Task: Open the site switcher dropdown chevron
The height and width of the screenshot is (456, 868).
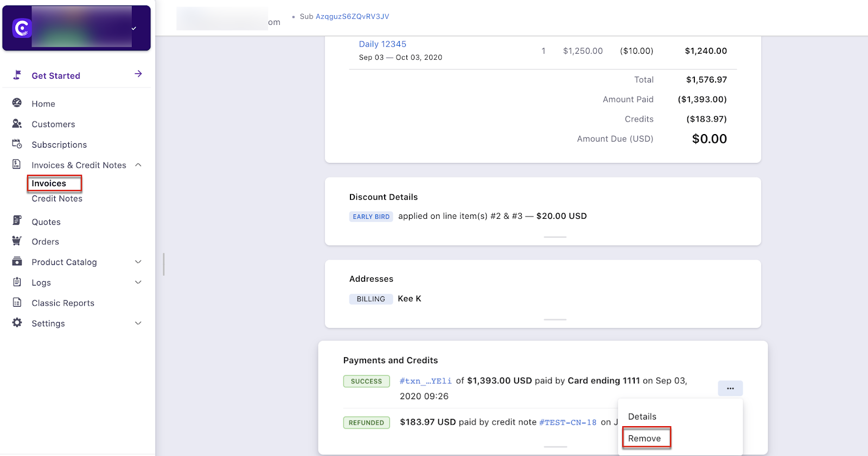Action: (134, 28)
